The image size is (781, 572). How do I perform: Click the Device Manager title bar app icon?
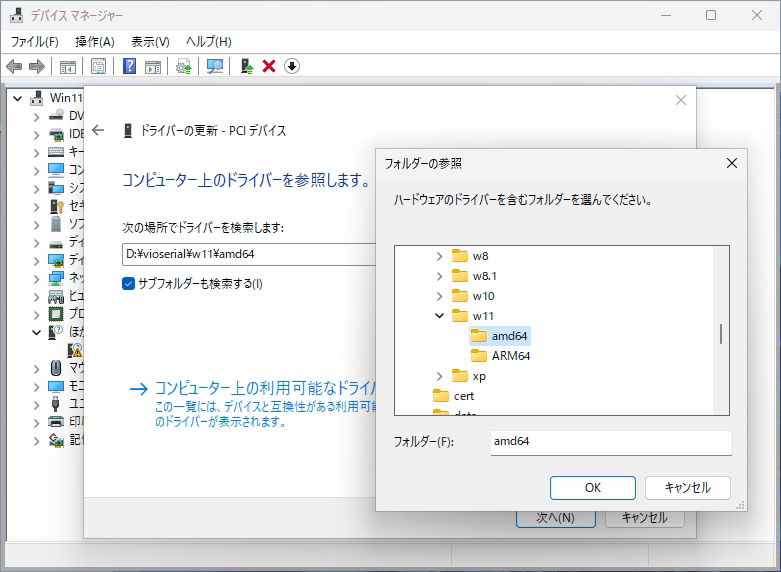pos(17,15)
